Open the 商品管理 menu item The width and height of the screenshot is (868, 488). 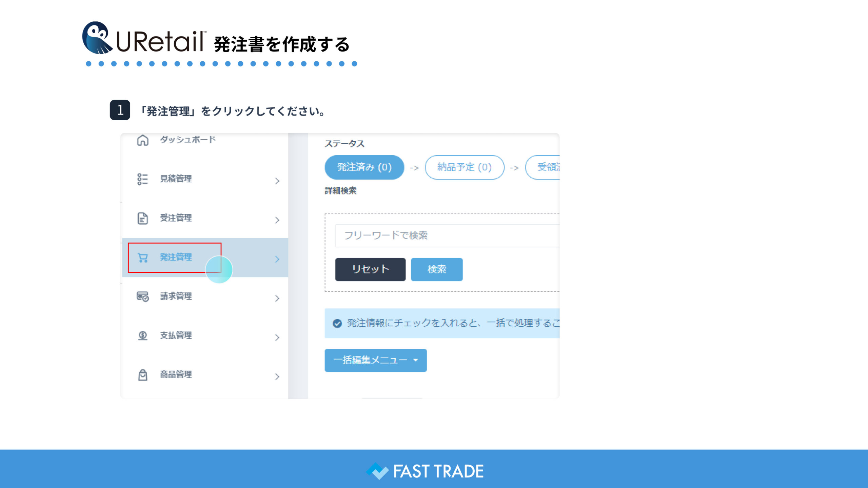point(176,374)
